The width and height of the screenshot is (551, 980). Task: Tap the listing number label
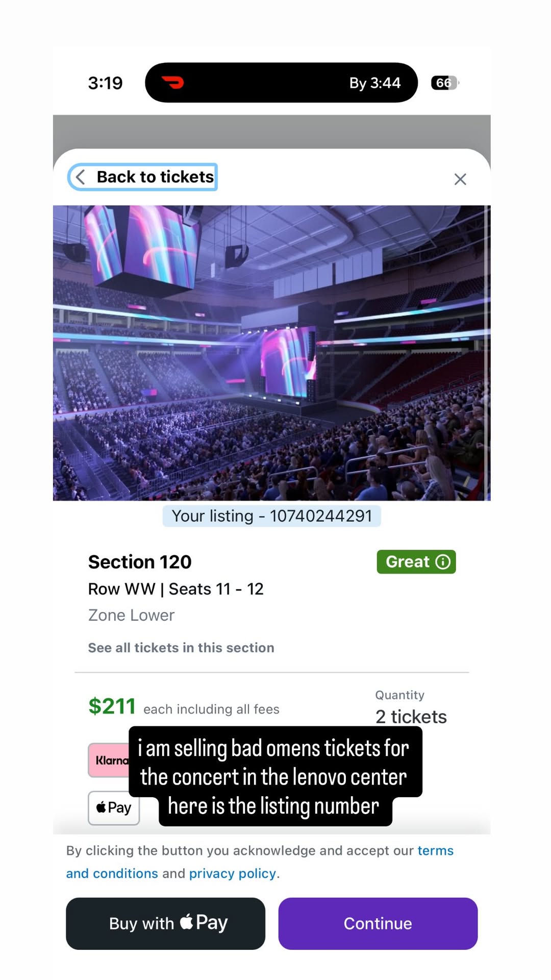[x=271, y=516]
